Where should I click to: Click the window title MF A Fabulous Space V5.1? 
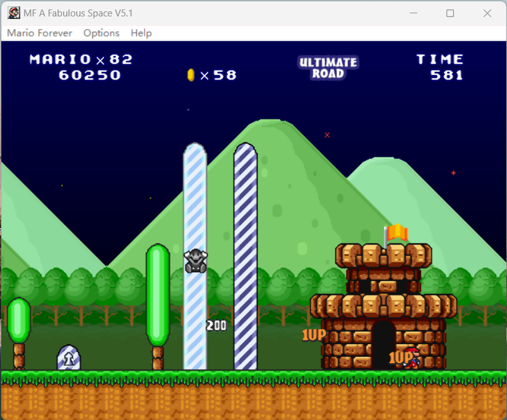(x=78, y=13)
